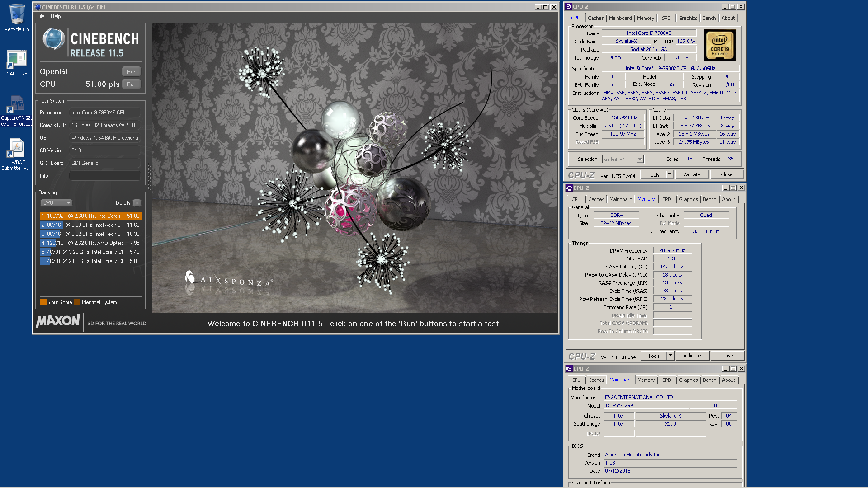This screenshot has width=868, height=488.
Task: Open the Recycle Bin desktop icon
Action: coord(17,18)
